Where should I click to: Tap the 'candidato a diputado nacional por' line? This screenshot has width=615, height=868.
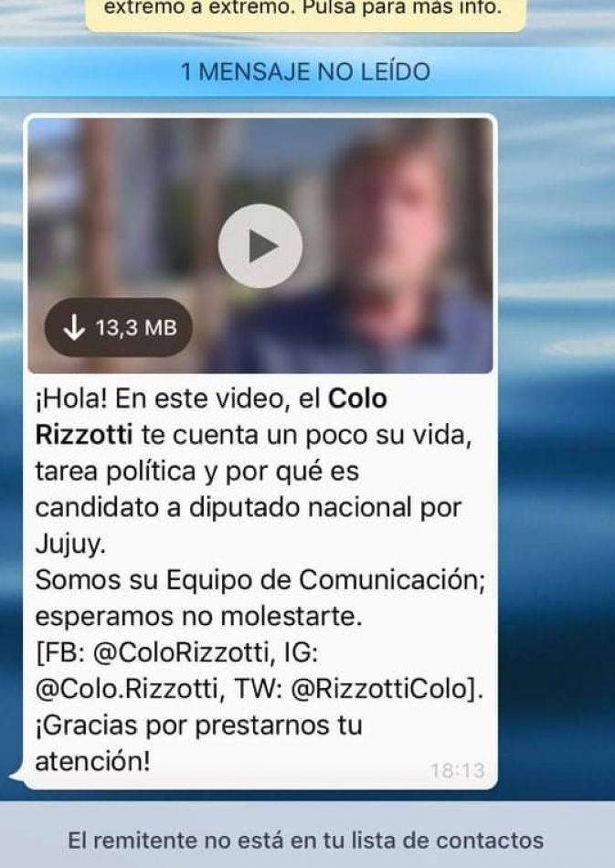[248, 507]
